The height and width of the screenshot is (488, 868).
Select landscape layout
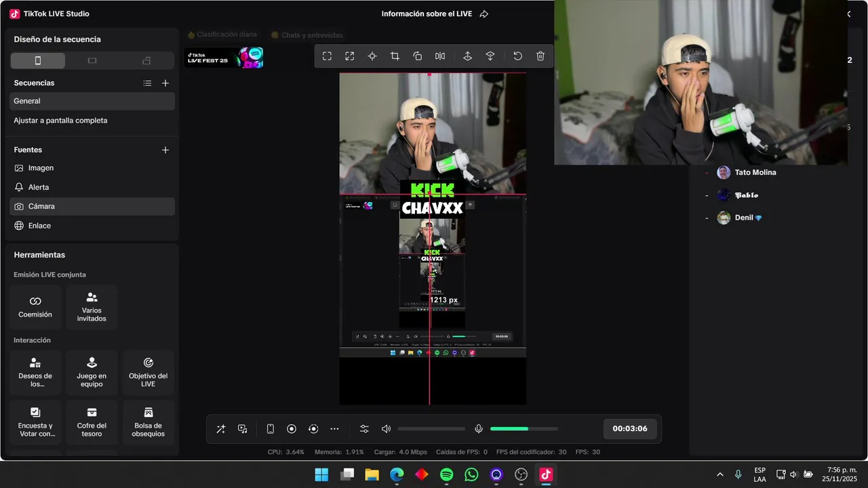(92, 61)
